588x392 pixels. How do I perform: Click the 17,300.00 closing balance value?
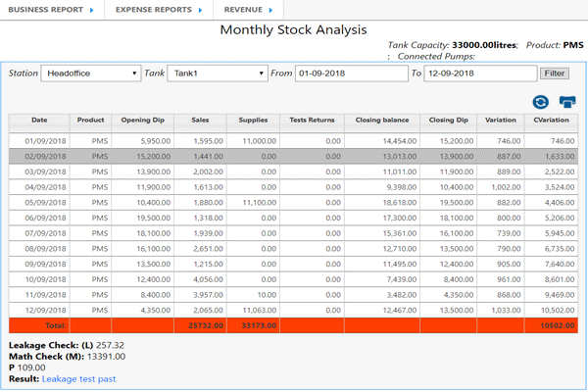(x=400, y=218)
